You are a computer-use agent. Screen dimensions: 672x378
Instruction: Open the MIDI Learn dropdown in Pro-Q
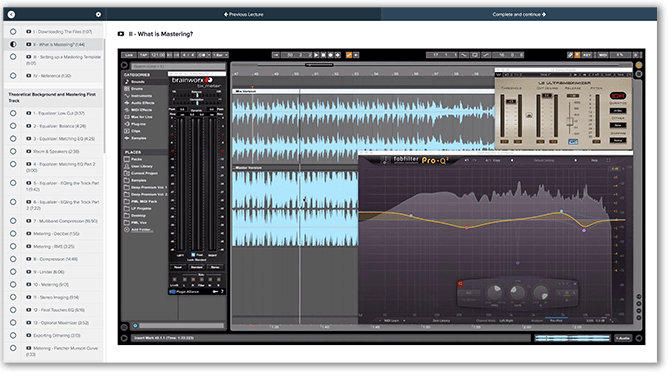[392, 321]
